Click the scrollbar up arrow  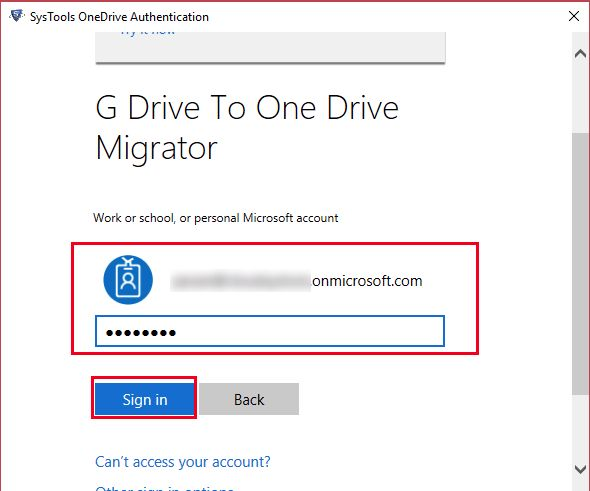pos(581,54)
